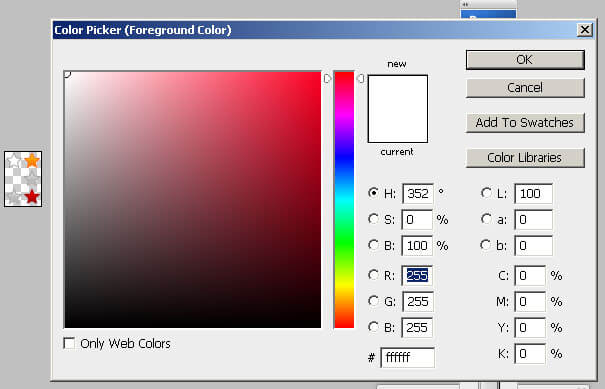
Task: Click the new color preview swatch
Action: 398,92
